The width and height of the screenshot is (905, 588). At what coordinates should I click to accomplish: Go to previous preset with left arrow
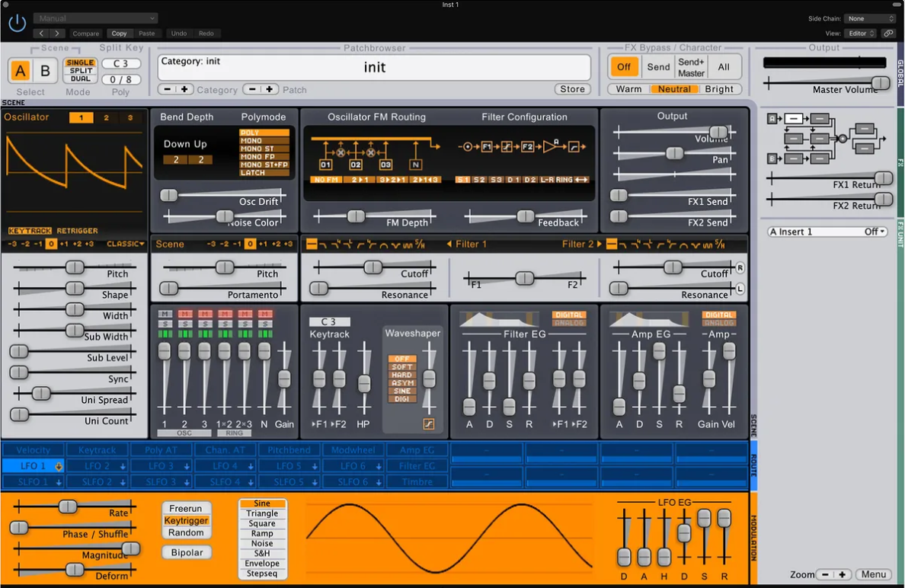[x=42, y=34]
